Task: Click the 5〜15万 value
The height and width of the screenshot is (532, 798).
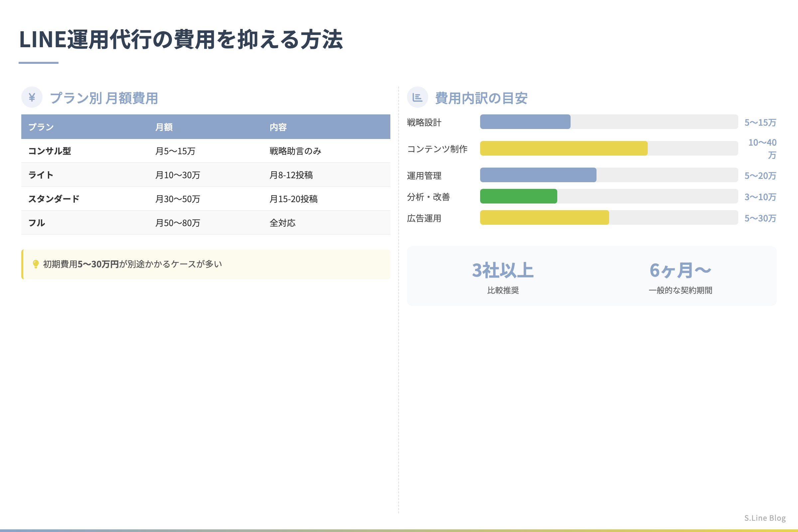Action: 760,122
